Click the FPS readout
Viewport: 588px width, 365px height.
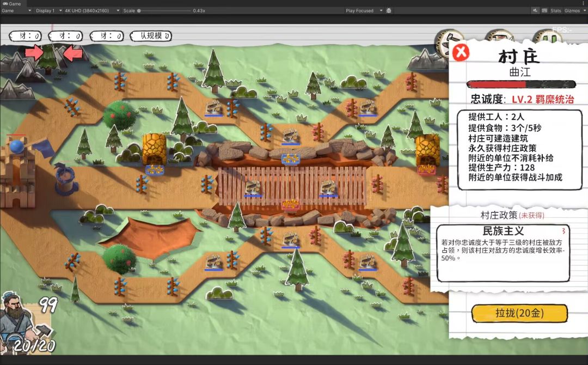tap(562, 29)
